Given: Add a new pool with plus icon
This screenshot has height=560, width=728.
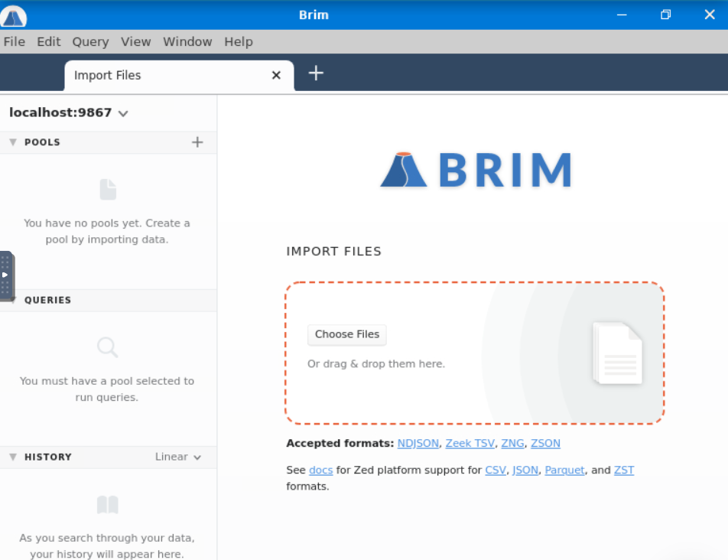Looking at the screenshot, I should 197,142.
